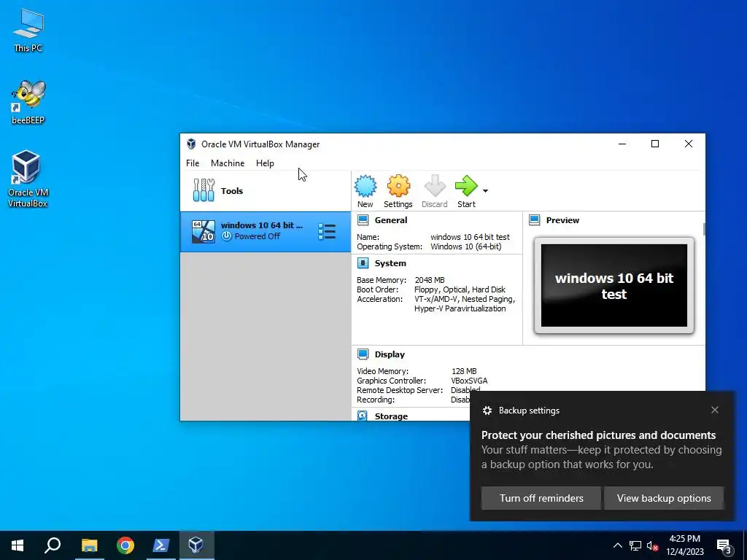Open the File menu
The width and height of the screenshot is (747, 560).
point(193,163)
